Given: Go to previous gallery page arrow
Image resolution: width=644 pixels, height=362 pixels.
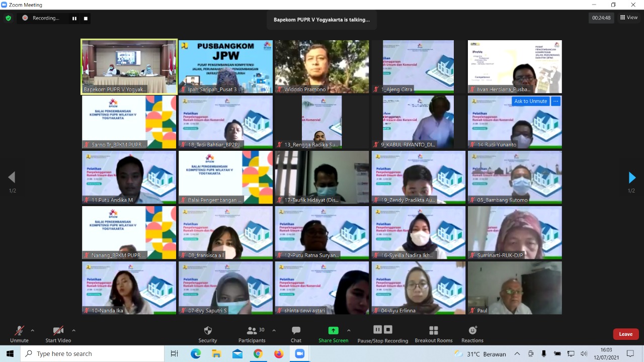Looking at the screenshot, I should (x=12, y=177).
